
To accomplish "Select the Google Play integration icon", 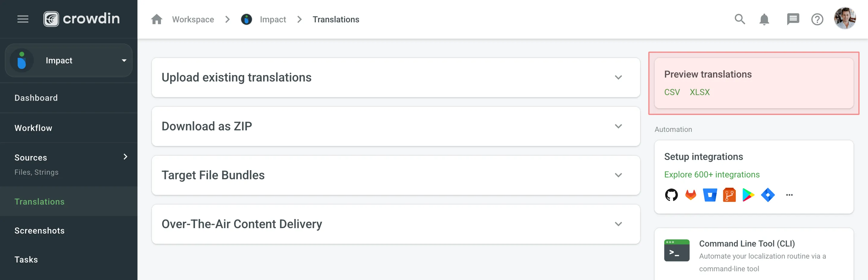I will (748, 195).
